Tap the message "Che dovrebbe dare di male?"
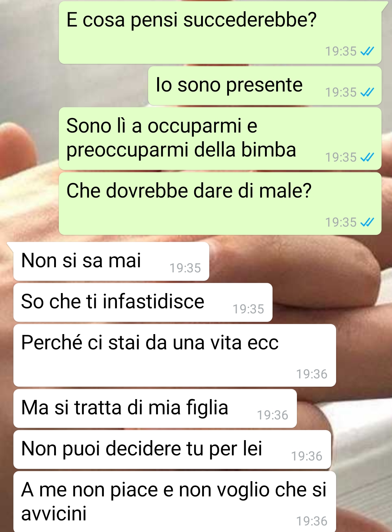392x532 pixels. coord(220,203)
